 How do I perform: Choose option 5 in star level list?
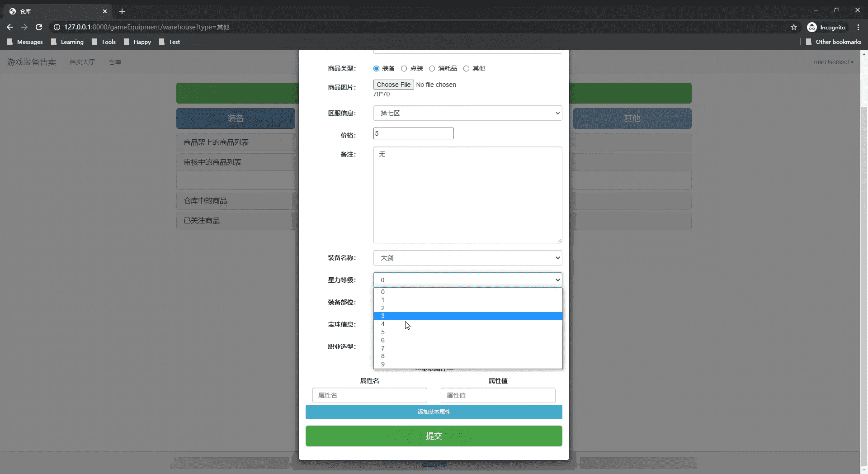coord(468,332)
